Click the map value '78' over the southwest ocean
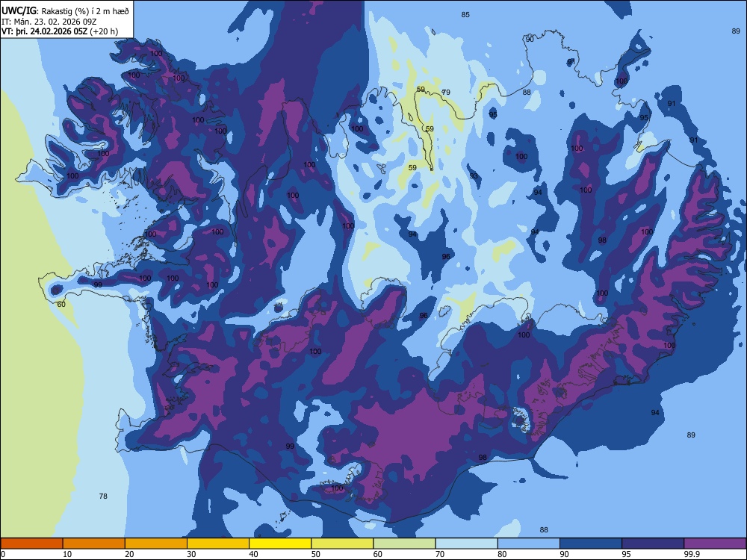The height and width of the screenshot is (560, 747). pyautogui.click(x=103, y=497)
